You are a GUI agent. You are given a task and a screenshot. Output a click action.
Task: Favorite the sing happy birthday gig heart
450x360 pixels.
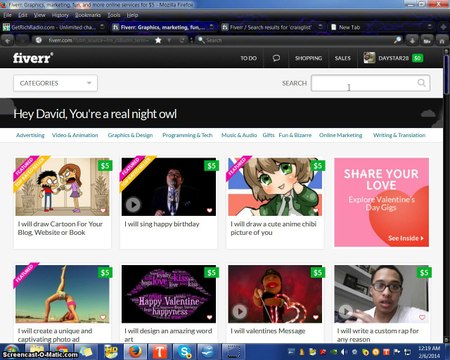tap(209, 210)
